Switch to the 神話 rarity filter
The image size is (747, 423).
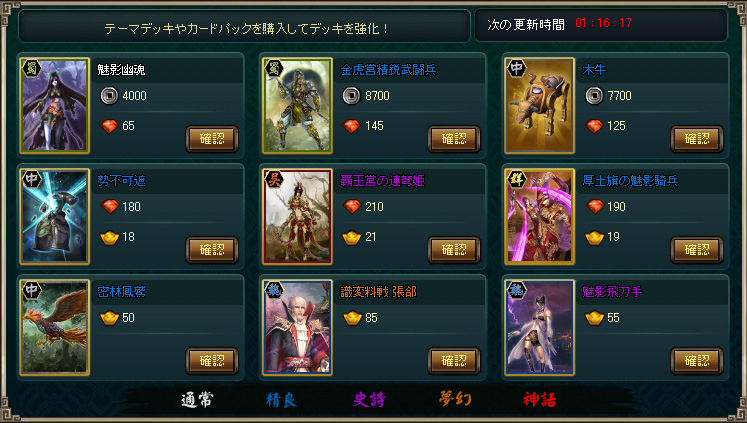coord(539,400)
